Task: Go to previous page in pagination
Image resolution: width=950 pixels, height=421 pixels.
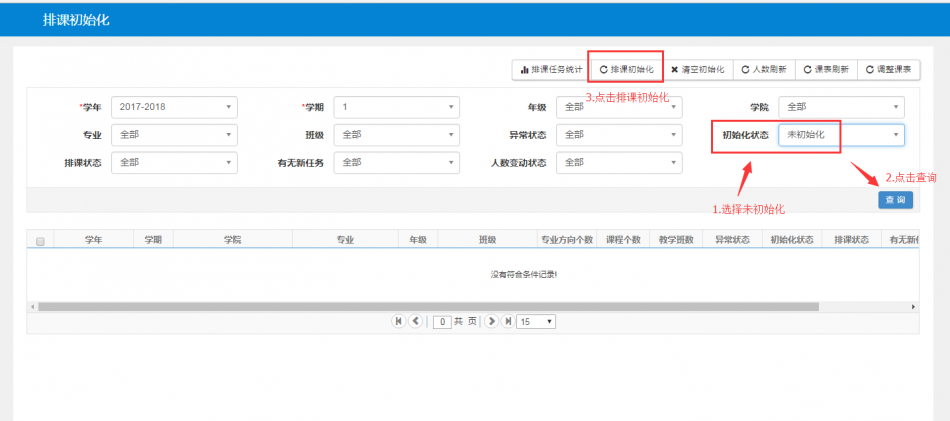Action: pyautogui.click(x=416, y=321)
